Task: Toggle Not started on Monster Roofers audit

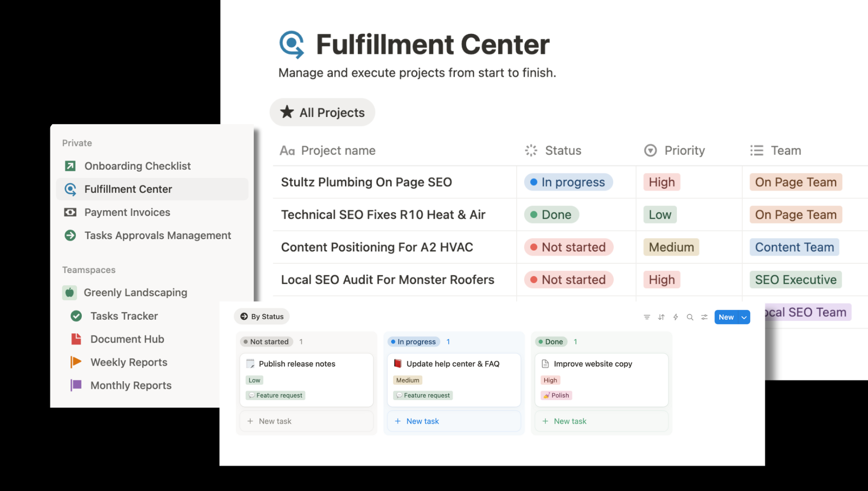Action: coord(568,279)
